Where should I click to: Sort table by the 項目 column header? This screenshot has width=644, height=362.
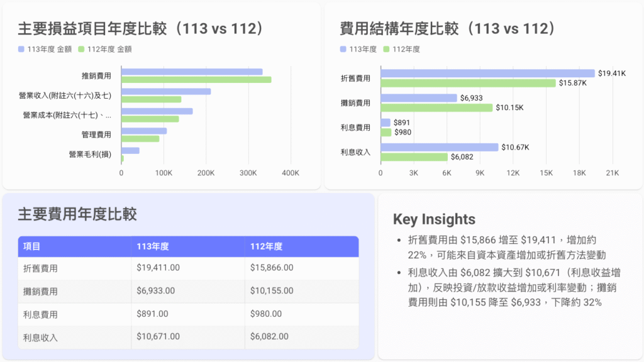point(32,246)
